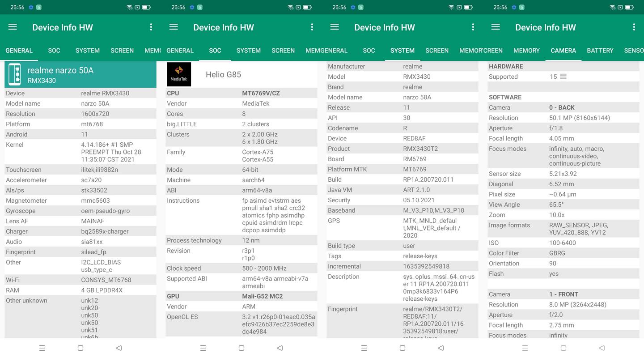The image size is (644, 358).
Task: Select the Magnetometer mmc5603 row
Action: click(80, 200)
